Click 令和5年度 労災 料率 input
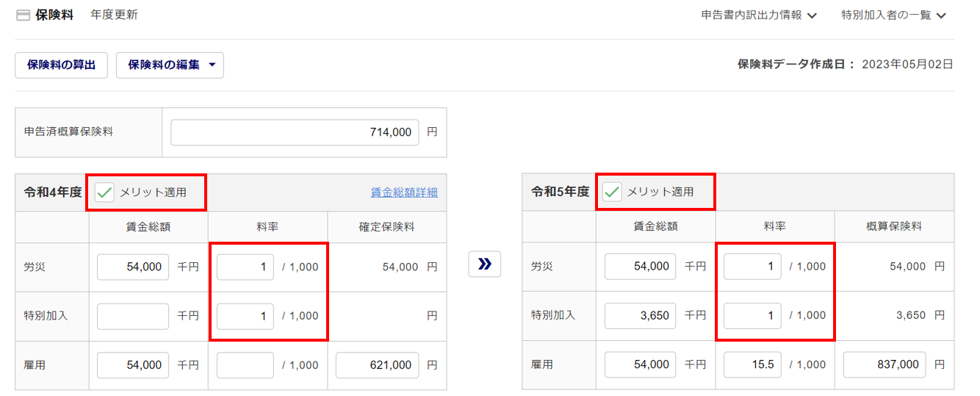Screen dimensions: 980x396 [x=752, y=267]
